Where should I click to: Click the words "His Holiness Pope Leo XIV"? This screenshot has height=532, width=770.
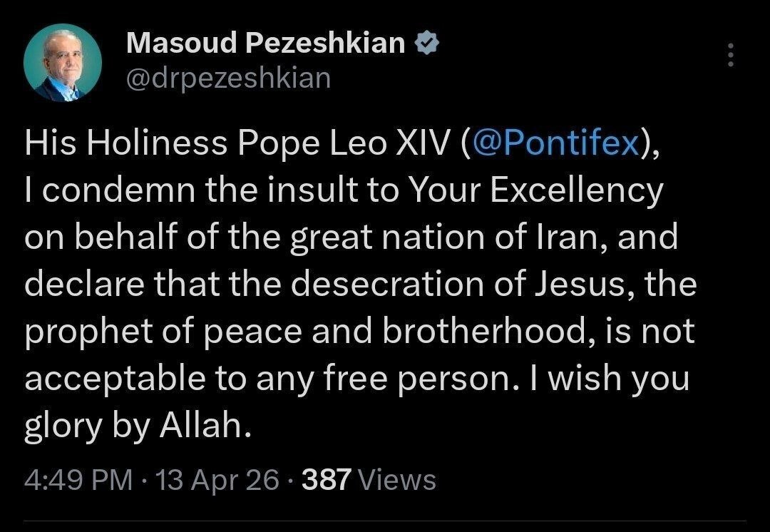pos(239,143)
